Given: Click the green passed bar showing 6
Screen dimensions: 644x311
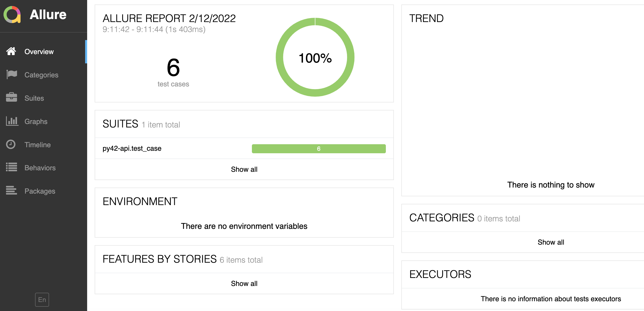Looking at the screenshot, I should click(x=318, y=149).
